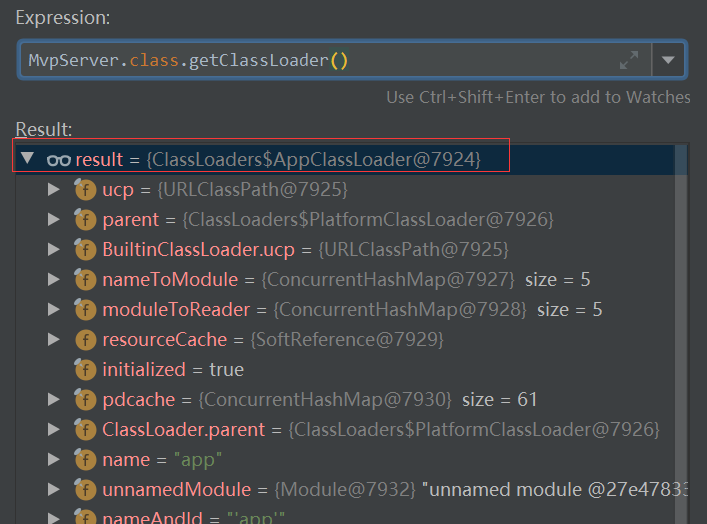The height and width of the screenshot is (524, 707).
Task: Collapse the result root node
Action: (27, 159)
